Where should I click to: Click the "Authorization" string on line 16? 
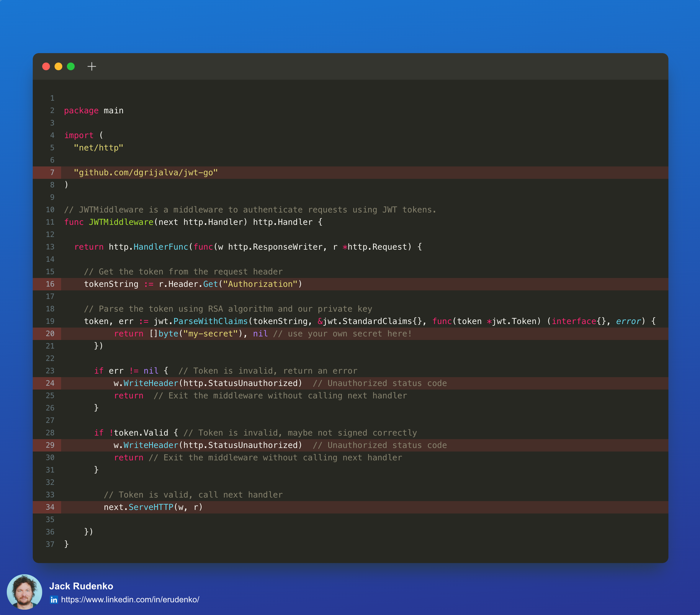(x=260, y=284)
